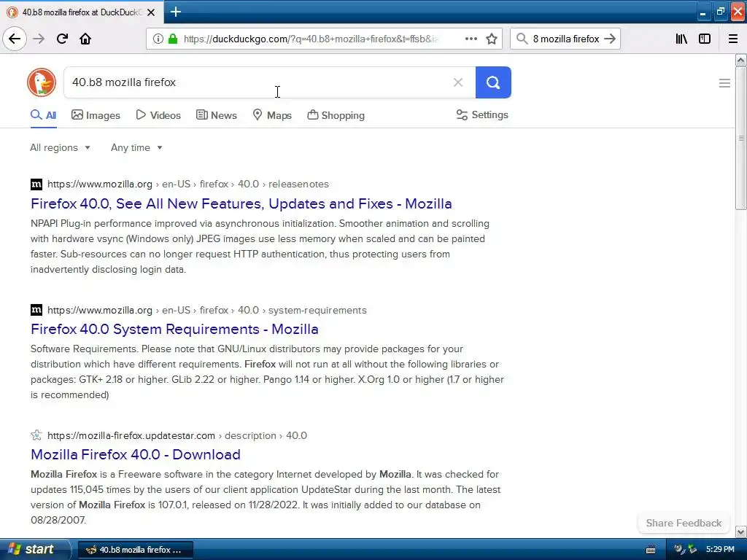
Task: Click the Share Feedback button
Action: click(x=684, y=523)
